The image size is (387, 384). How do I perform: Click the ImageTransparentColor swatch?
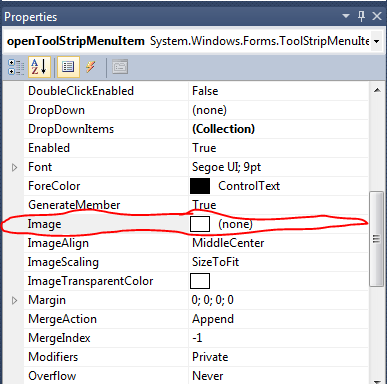coord(200,281)
